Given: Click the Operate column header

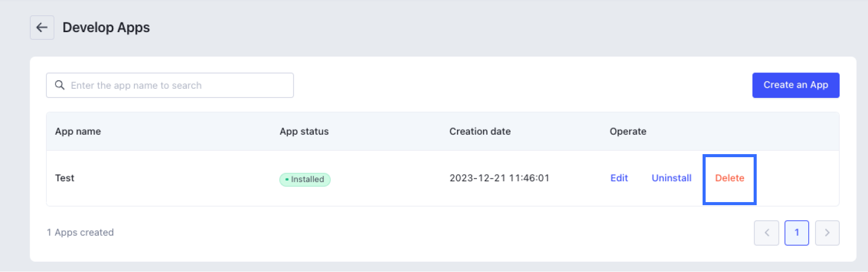Looking at the screenshot, I should (x=628, y=132).
